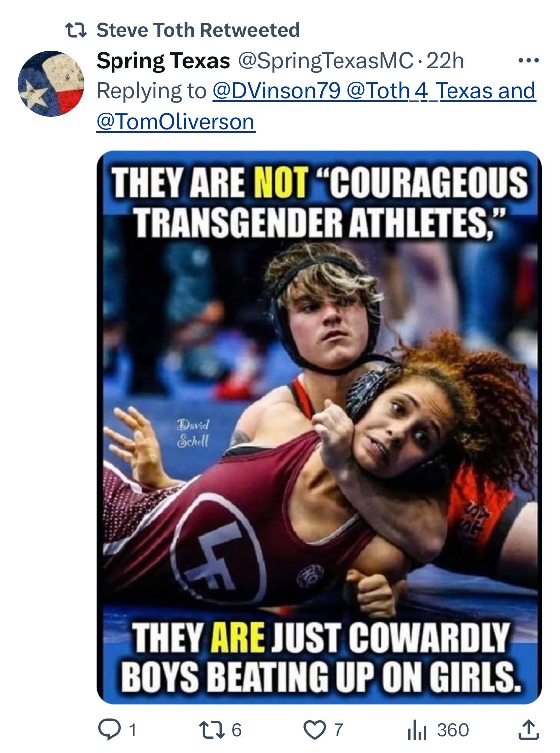The image size is (560, 753).
Task: Tap the share upload icon
Action: point(528,730)
